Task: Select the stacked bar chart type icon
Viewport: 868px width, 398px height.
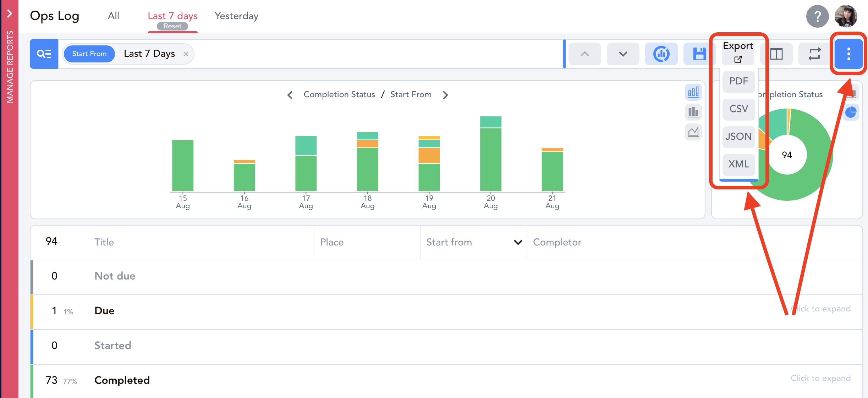Action: (x=693, y=92)
